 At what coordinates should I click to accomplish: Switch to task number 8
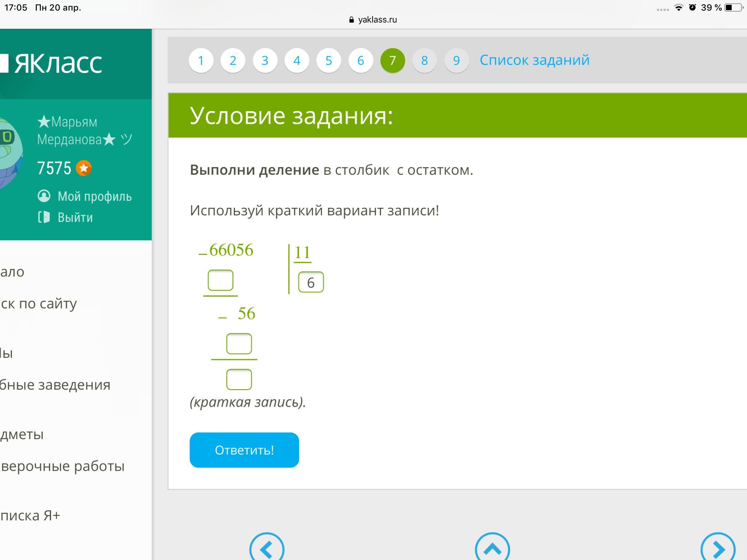tap(424, 61)
